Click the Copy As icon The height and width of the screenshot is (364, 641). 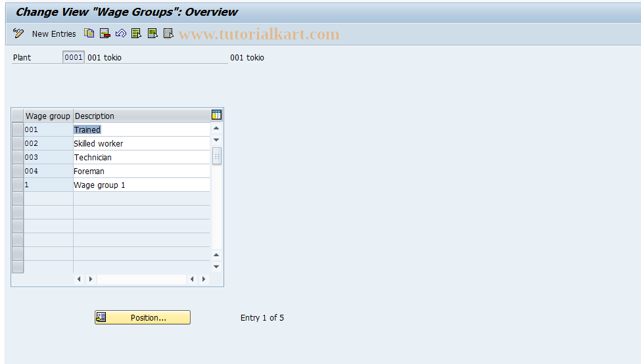(89, 34)
